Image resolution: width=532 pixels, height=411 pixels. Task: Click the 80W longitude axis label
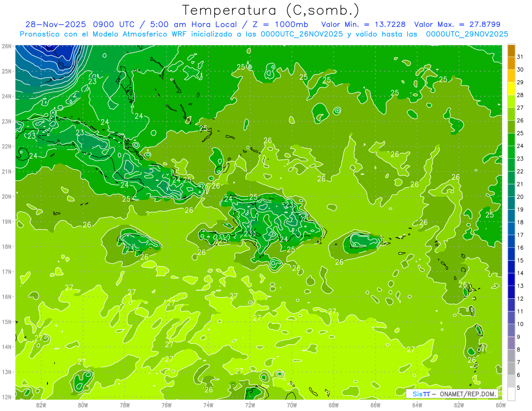83,404
